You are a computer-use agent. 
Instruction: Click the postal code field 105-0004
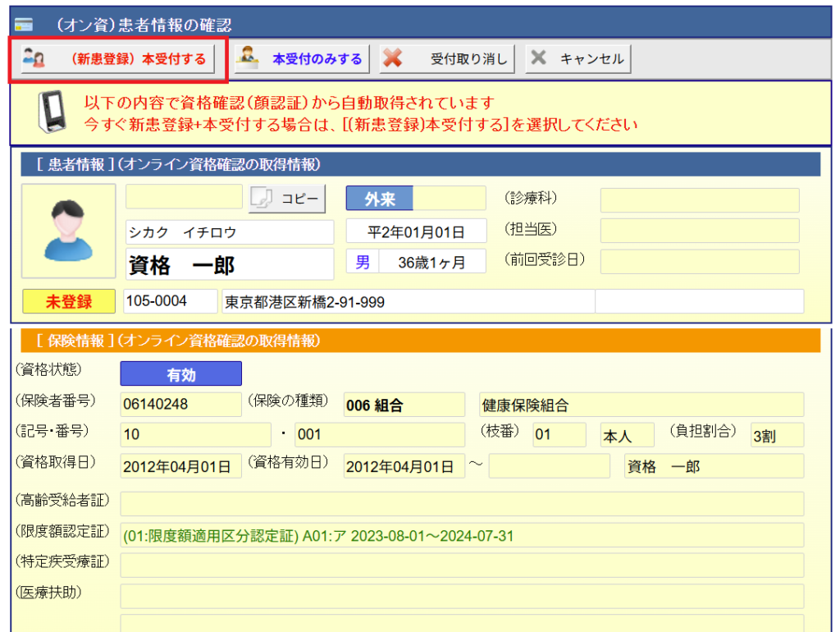[170, 301]
